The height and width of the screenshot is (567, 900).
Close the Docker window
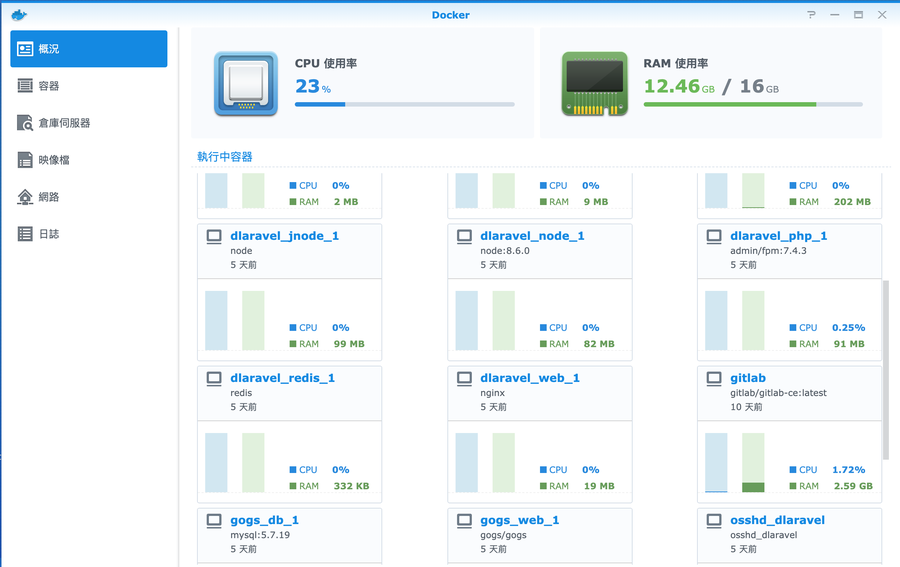[882, 15]
